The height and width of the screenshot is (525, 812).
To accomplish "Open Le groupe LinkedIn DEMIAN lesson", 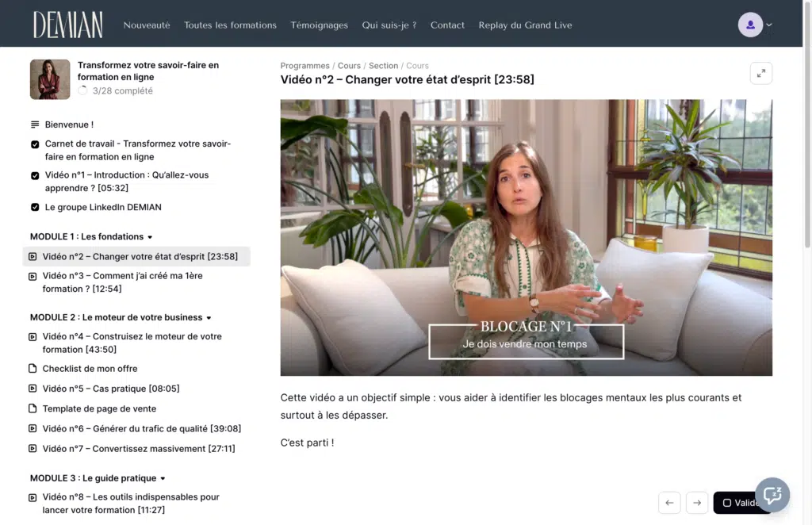I will coord(103,207).
